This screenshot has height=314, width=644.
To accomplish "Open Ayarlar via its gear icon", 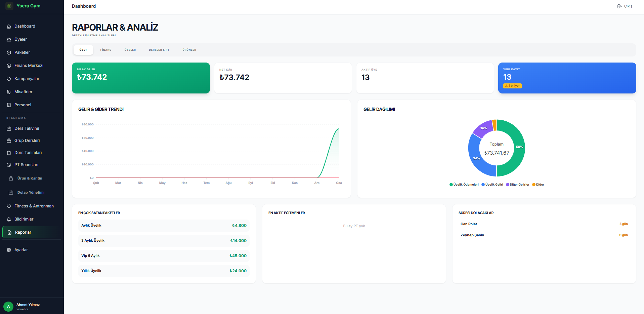I will [x=9, y=250].
